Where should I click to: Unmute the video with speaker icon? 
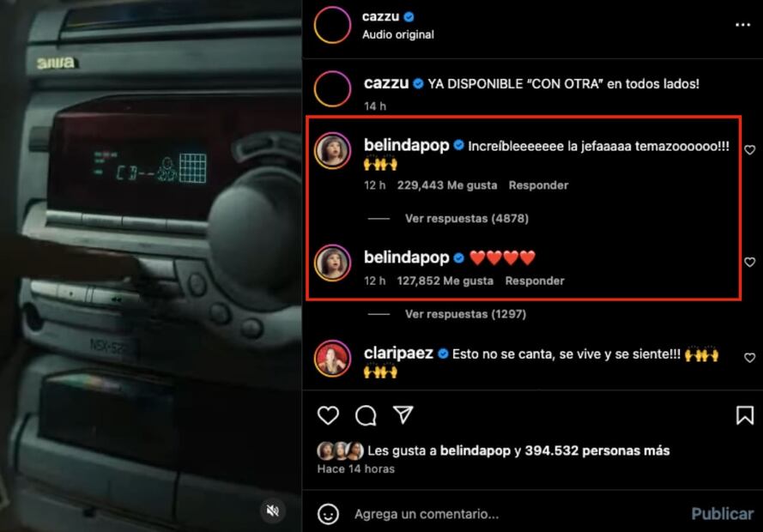pos(273,511)
